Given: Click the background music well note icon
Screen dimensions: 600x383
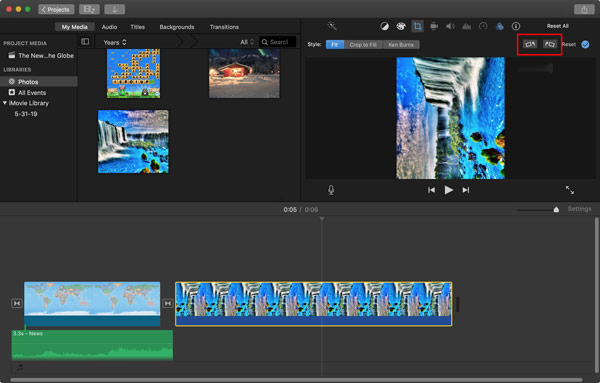Looking at the screenshot, I should (x=20, y=367).
